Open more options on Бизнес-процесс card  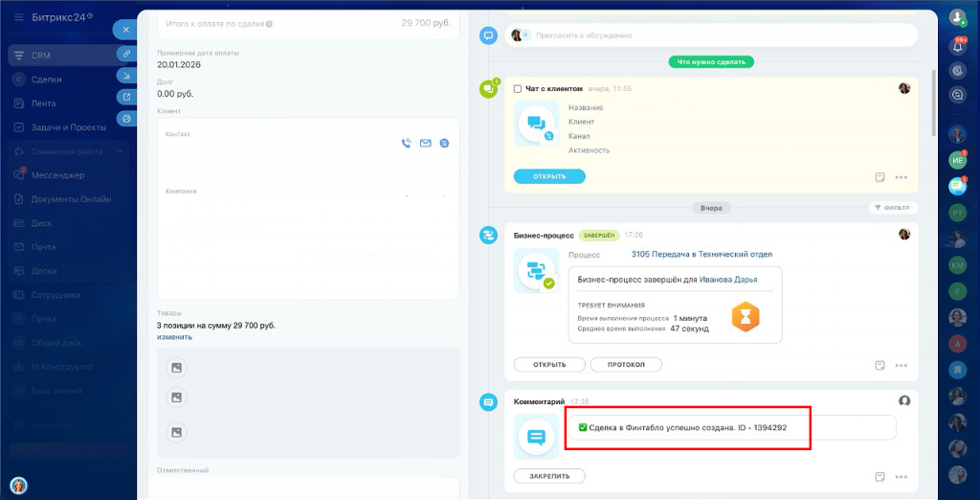click(x=901, y=365)
